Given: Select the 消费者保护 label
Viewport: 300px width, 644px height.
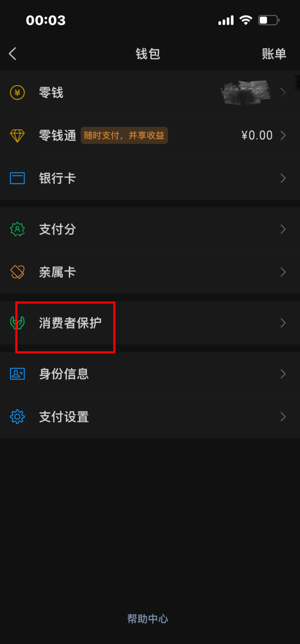Looking at the screenshot, I should (71, 323).
